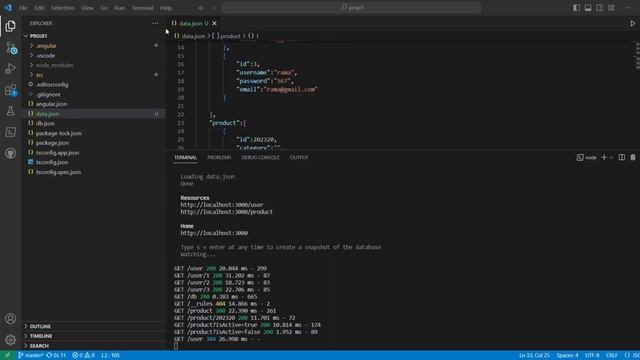Open tsconfig.app.json in the explorer

click(x=93, y=153)
